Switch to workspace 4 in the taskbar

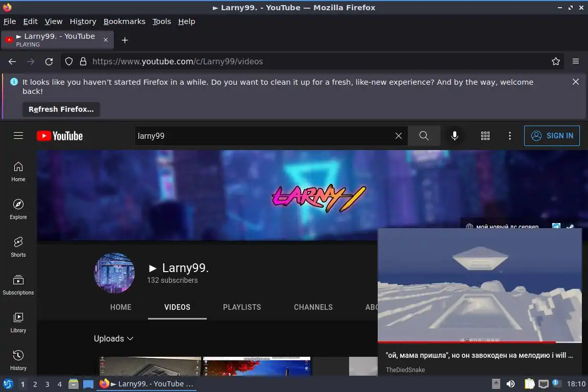tap(59, 384)
